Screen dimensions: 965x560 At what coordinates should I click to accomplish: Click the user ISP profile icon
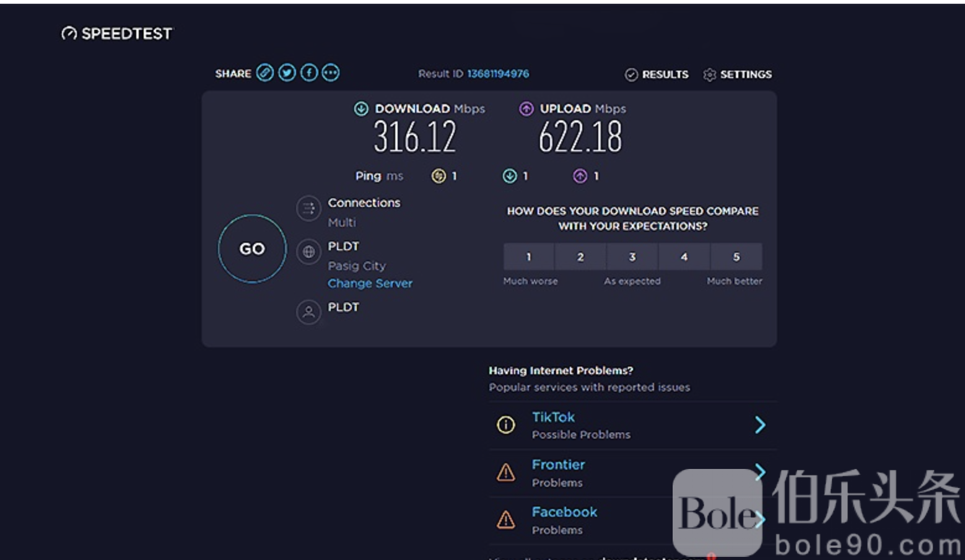tap(308, 312)
